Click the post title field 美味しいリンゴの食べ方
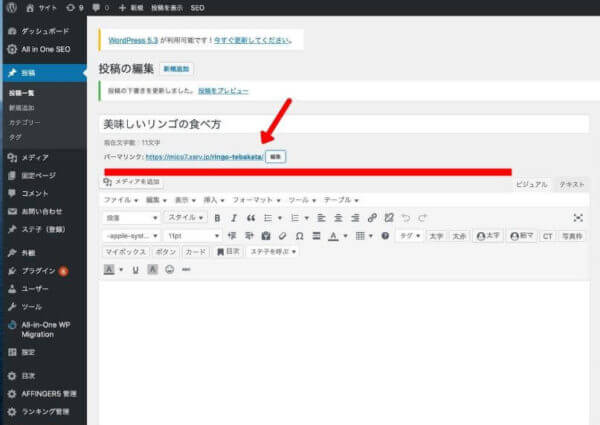The image size is (600, 425). pos(344,124)
